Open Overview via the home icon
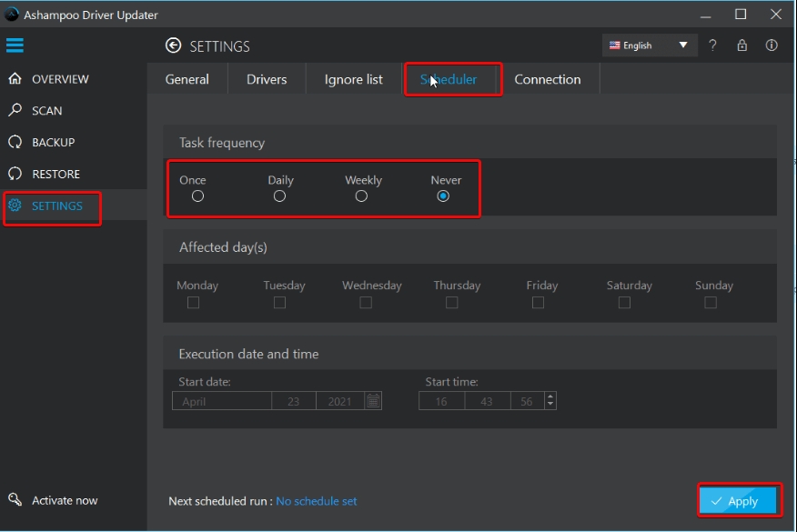The image size is (797, 532). point(15,79)
